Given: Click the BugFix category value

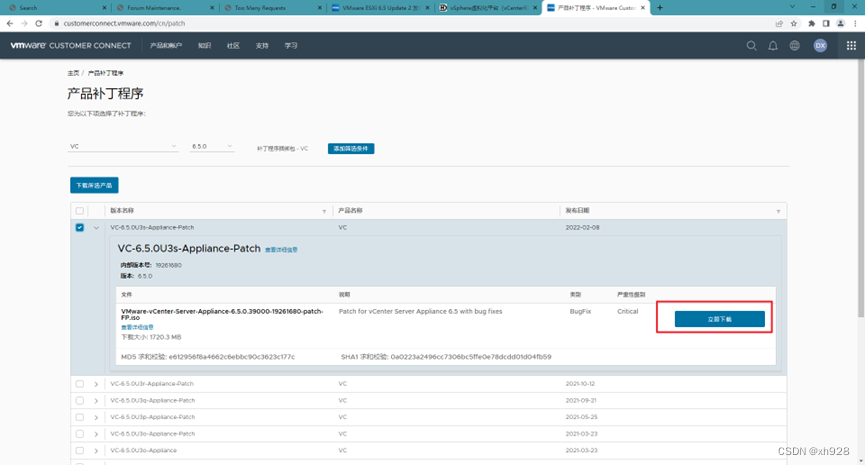Looking at the screenshot, I should 580,312.
